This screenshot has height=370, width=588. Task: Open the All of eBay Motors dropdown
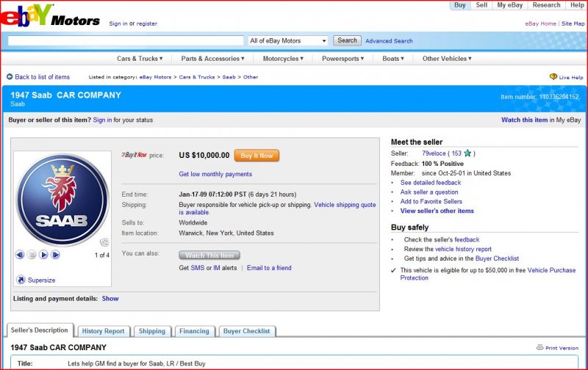click(288, 41)
